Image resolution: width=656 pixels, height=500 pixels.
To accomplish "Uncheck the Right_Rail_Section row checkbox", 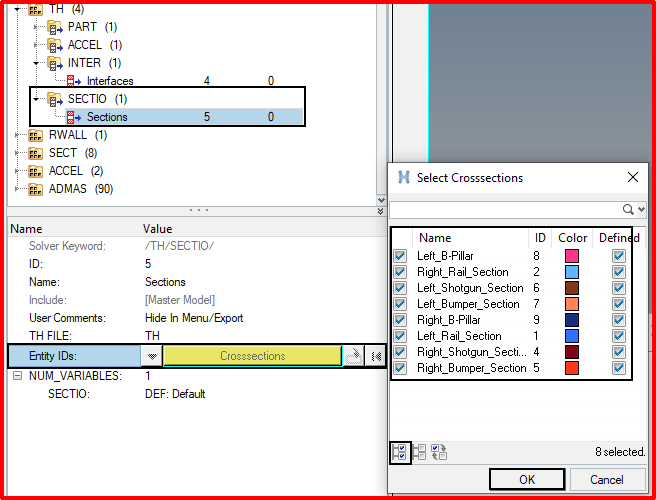I will click(x=400, y=272).
